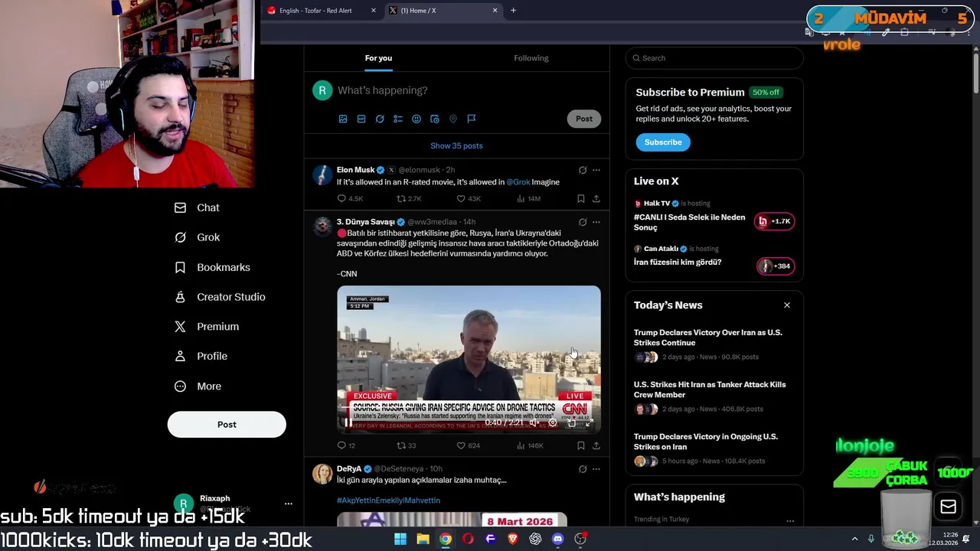Open Grok explain icon on Elon Musk post
The width and height of the screenshot is (980, 551).
click(x=583, y=170)
